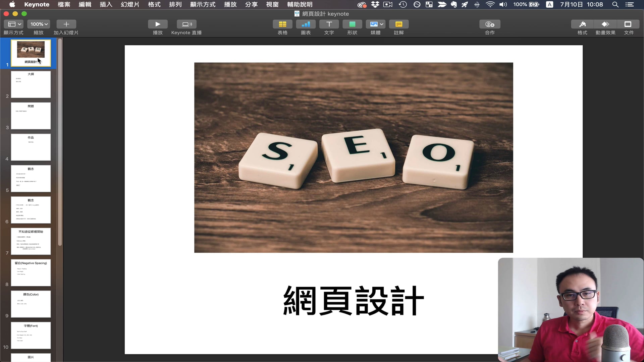This screenshot has height=362, width=644.
Task: Select slide 7 thumbnail 不知道從哪裡開始
Action: (31, 241)
